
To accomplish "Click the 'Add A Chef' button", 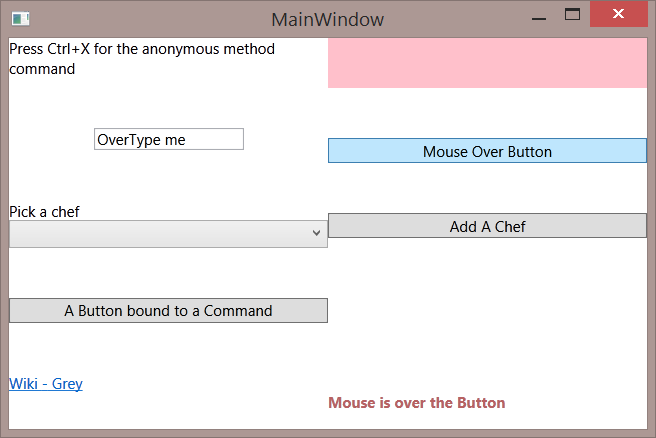I will click(487, 226).
